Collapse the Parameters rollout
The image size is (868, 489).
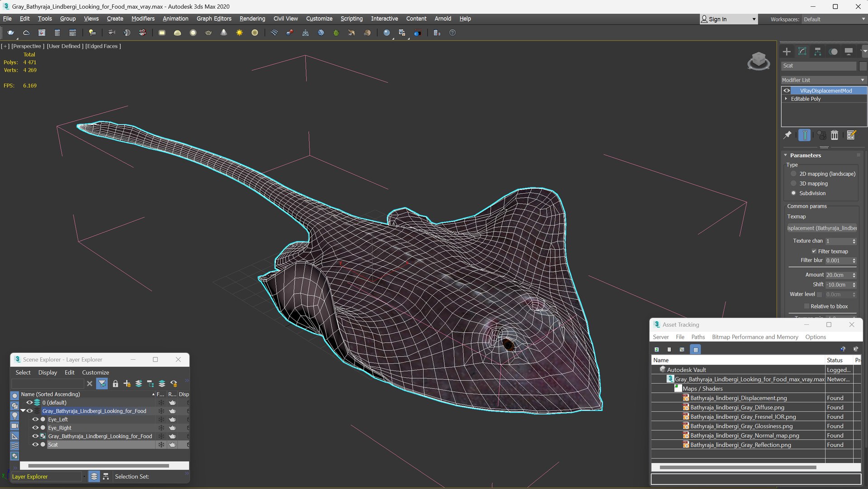click(805, 155)
